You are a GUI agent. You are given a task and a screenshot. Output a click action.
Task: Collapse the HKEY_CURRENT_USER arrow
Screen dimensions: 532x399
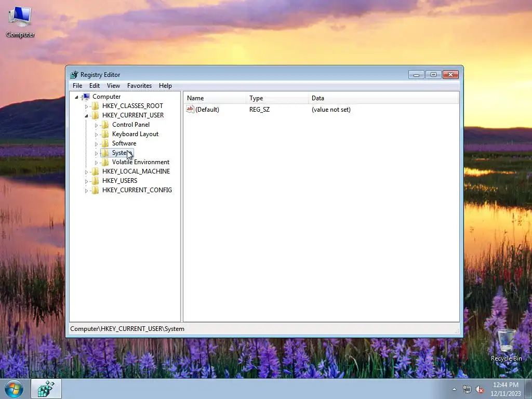(x=86, y=116)
